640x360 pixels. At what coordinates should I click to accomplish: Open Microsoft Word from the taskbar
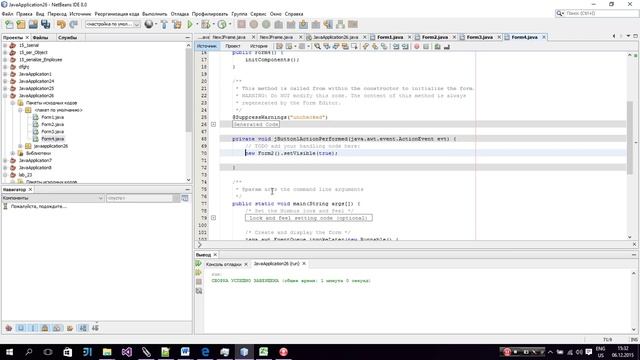pos(185,351)
